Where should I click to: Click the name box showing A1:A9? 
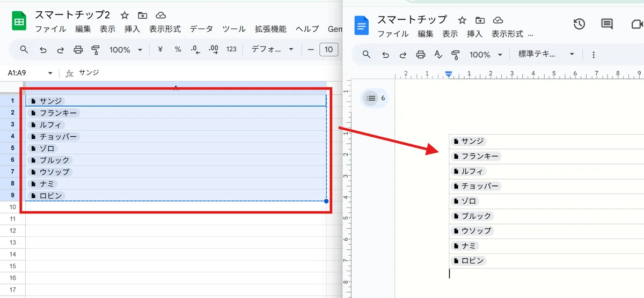(x=26, y=73)
